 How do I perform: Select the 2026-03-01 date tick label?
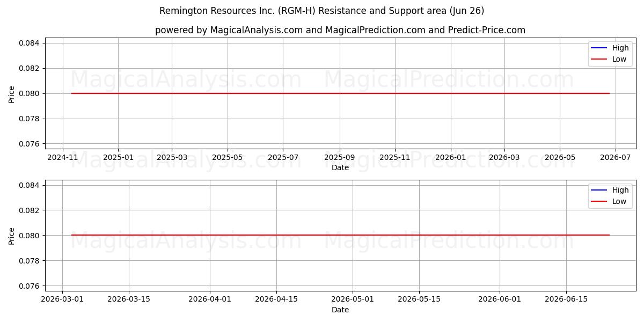(x=62, y=301)
